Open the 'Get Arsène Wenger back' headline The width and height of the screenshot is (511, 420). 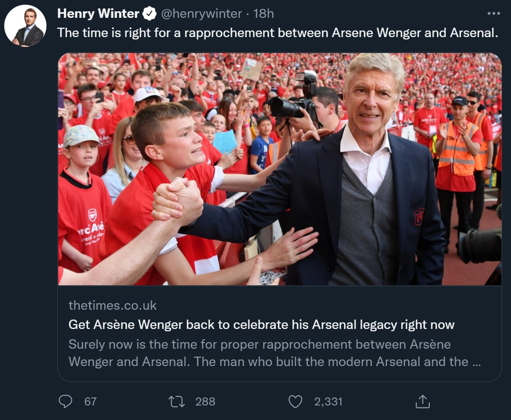261,324
